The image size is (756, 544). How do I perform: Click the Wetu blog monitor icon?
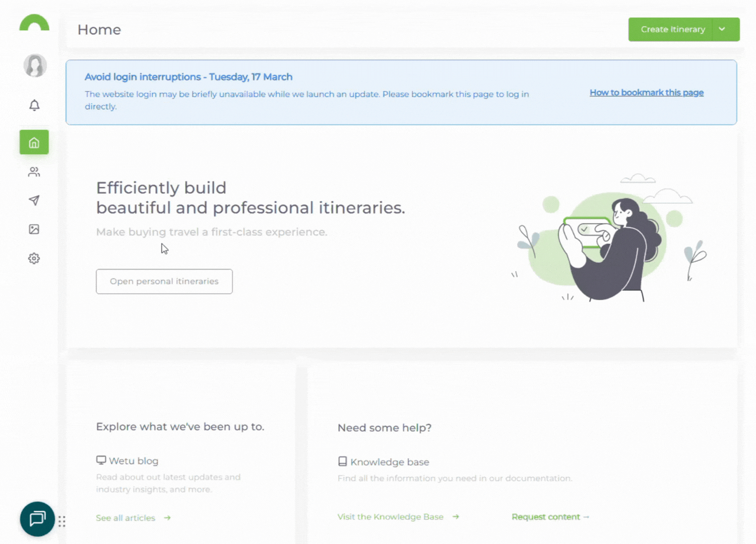[101, 460]
